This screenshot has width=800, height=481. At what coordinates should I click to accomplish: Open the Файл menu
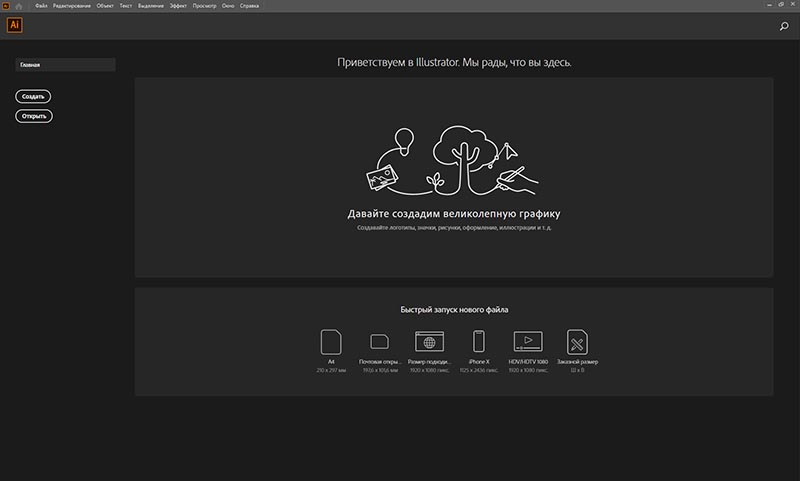tap(41, 6)
